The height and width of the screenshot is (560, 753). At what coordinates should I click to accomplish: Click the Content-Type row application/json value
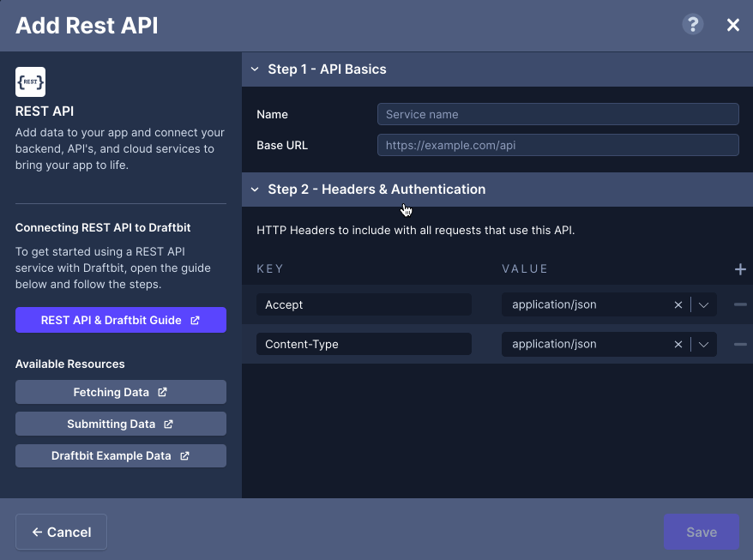click(x=554, y=344)
